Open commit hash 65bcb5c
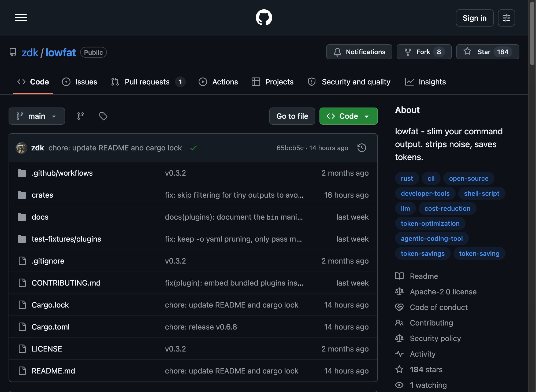 coord(290,148)
